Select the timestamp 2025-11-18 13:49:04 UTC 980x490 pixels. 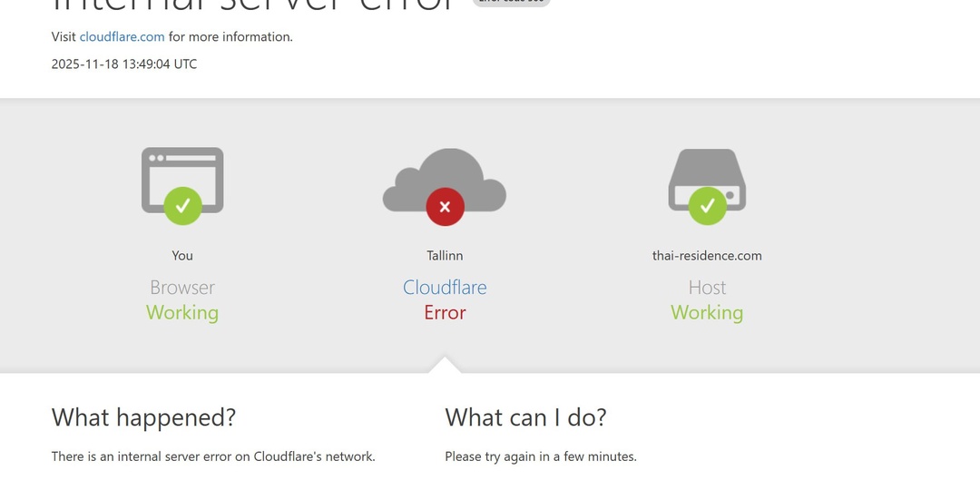click(x=123, y=64)
